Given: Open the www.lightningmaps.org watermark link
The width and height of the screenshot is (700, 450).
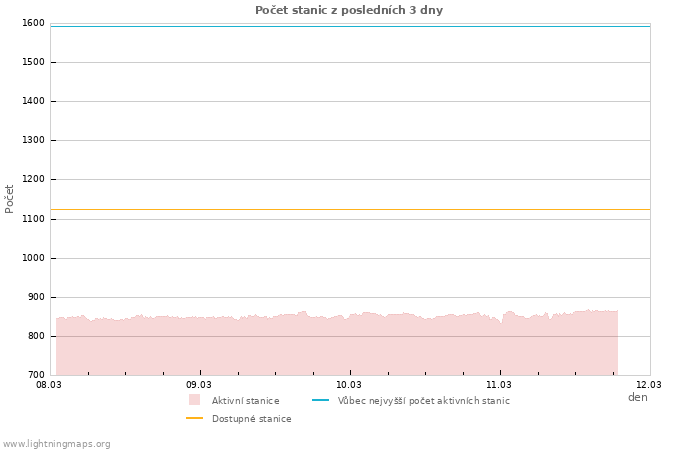Looking at the screenshot, I should tap(57, 444).
